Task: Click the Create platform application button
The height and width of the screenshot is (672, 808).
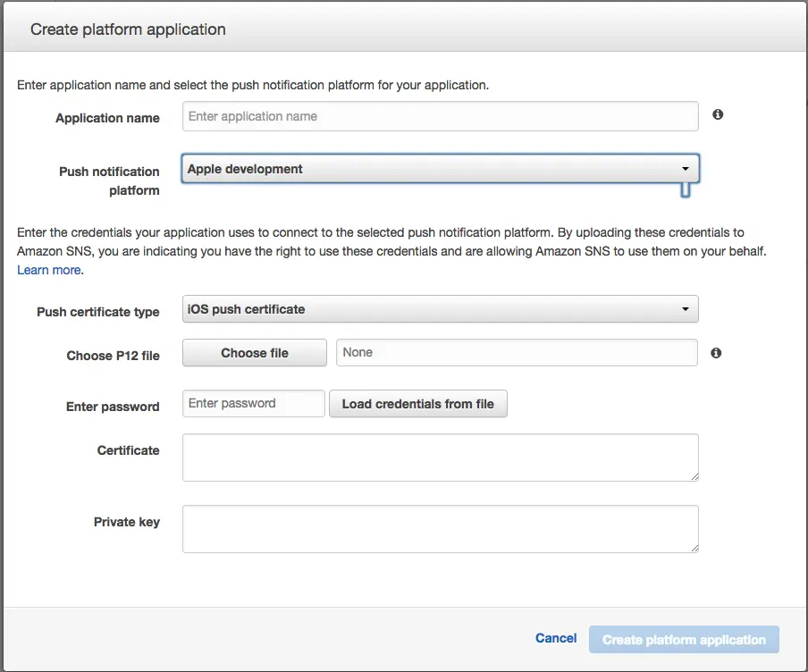Action: 684,640
